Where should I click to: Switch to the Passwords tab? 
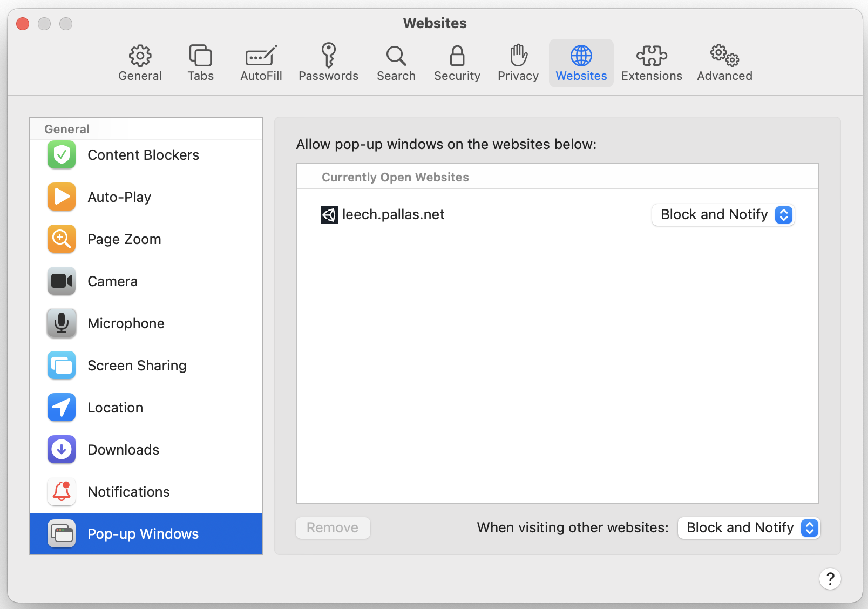(328, 63)
